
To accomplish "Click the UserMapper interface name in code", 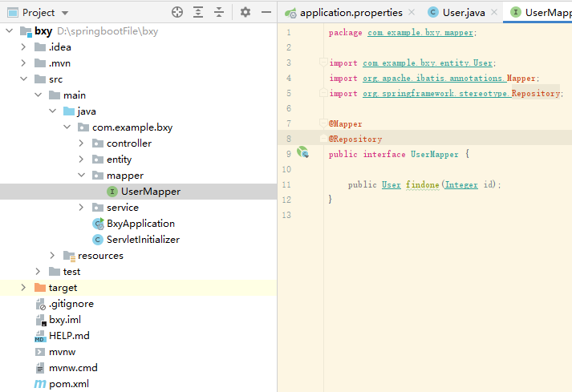I will pyautogui.click(x=435, y=154).
